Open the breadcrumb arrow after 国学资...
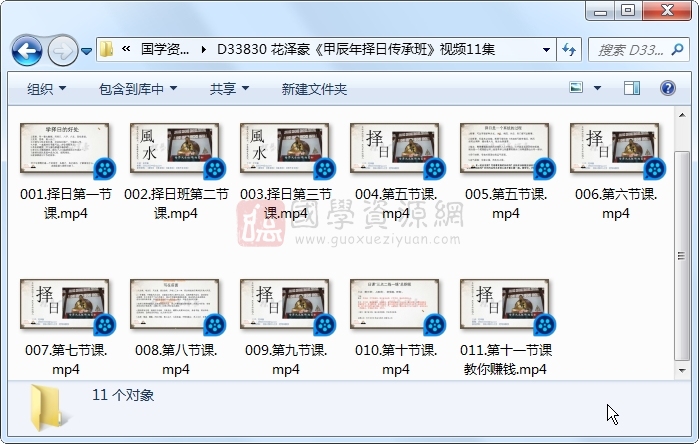Image resolution: width=699 pixels, height=444 pixels. [x=204, y=49]
